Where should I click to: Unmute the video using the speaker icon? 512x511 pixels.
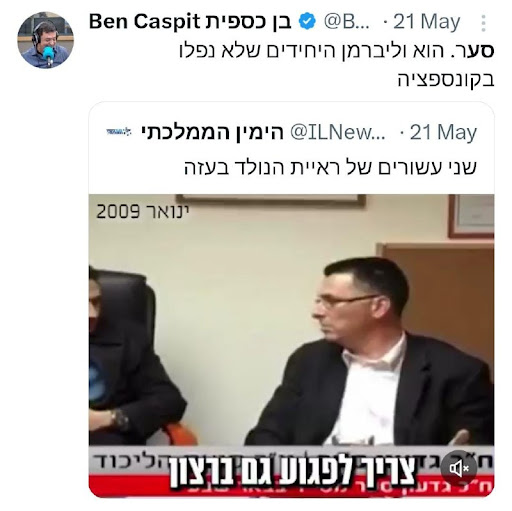459,468
